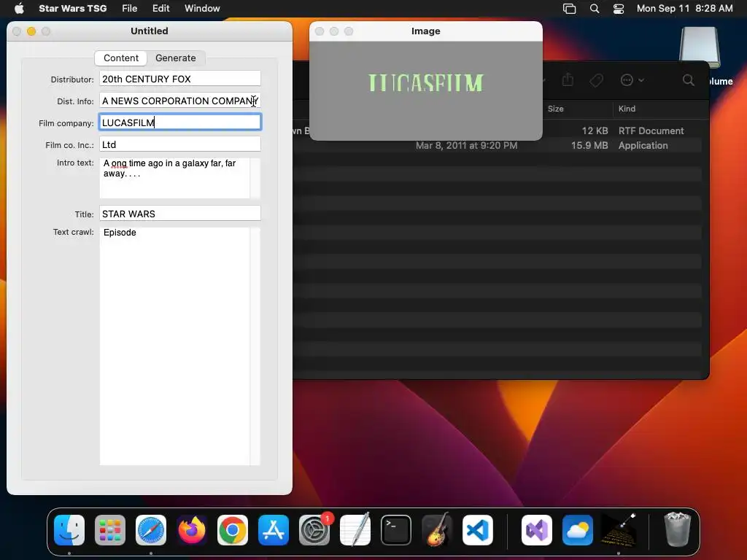Launch Firefox from the Dock

click(x=192, y=530)
